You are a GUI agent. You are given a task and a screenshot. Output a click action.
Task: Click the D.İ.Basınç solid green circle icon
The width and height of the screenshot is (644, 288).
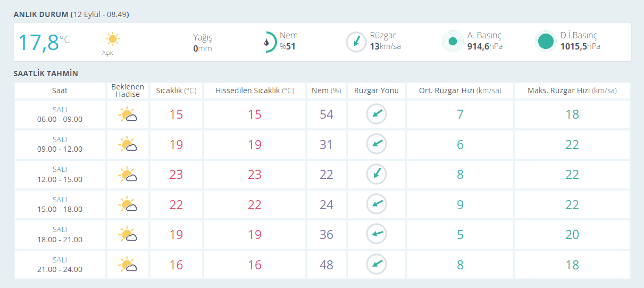[x=546, y=42]
